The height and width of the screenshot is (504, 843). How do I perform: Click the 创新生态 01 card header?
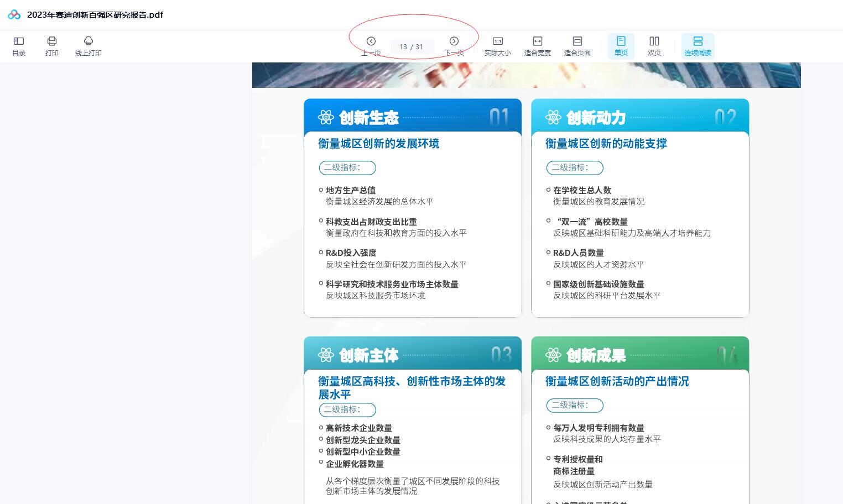(x=413, y=117)
